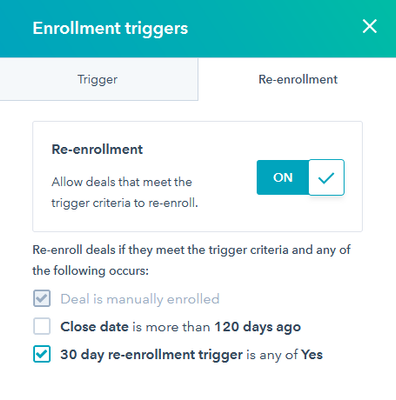The image size is (396, 400).
Task: Switch to the Trigger tab
Action: tap(99, 79)
